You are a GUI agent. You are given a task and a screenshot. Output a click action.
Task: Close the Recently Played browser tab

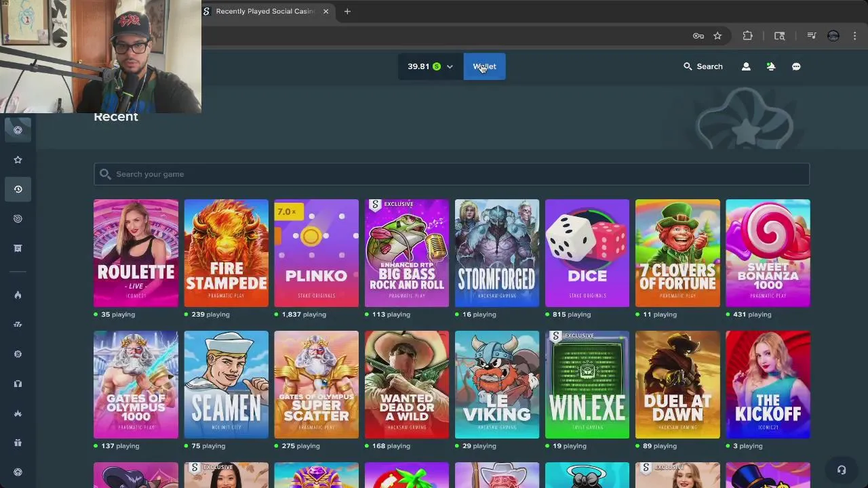(x=326, y=12)
